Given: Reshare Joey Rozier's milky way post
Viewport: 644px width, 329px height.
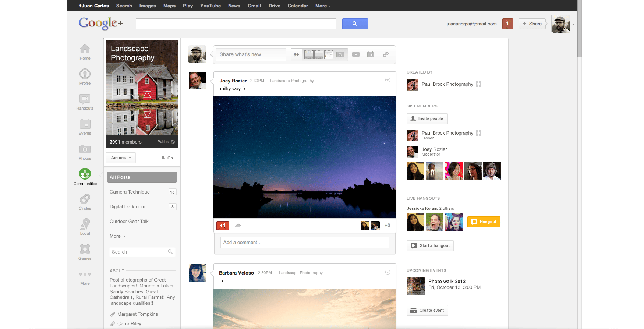Looking at the screenshot, I should pyautogui.click(x=238, y=226).
